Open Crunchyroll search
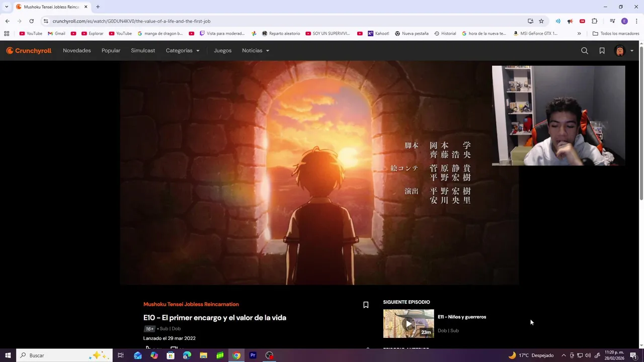This screenshot has height=362, width=644. [585, 51]
